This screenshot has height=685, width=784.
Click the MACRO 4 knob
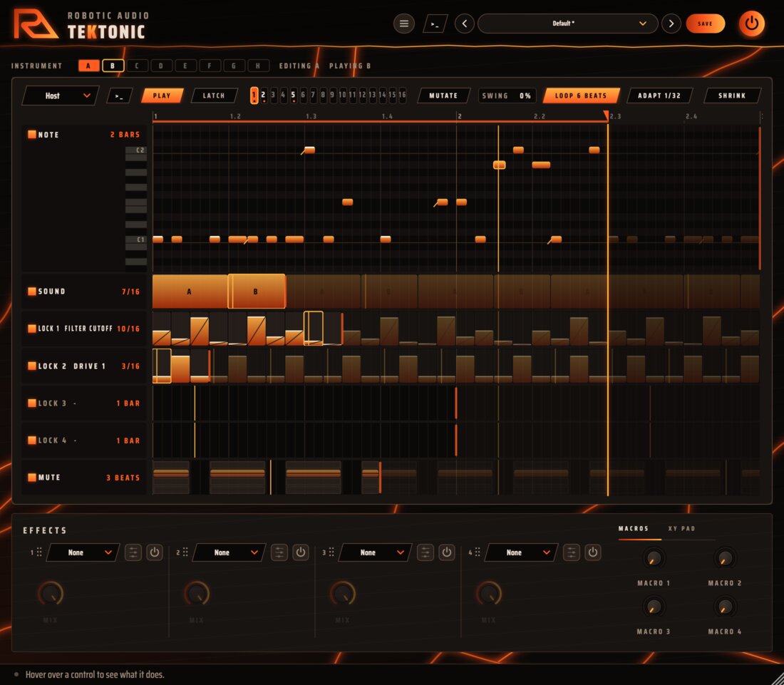coord(725,607)
